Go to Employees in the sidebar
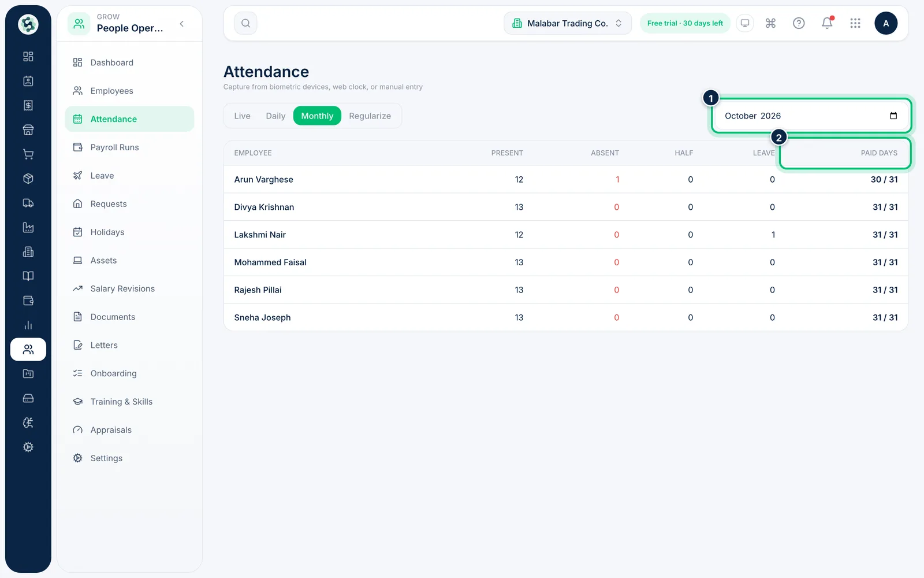924x578 pixels. [129, 91]
